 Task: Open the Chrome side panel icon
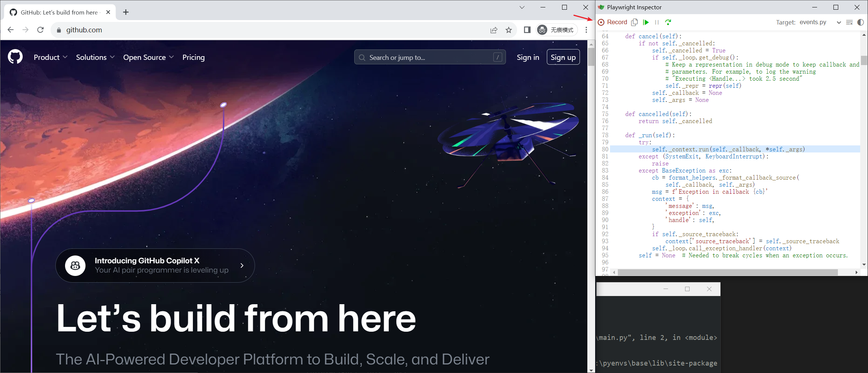(x=527, y=30)
